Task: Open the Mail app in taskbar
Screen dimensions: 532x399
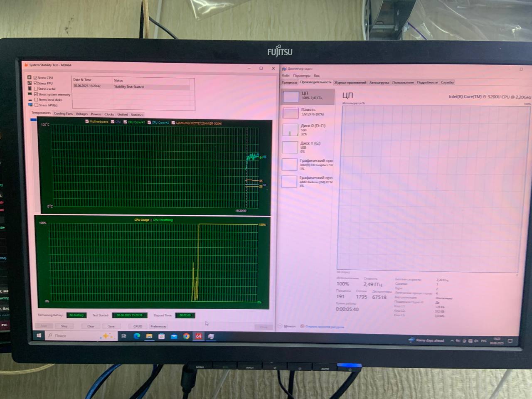Action: pos(174,336)
